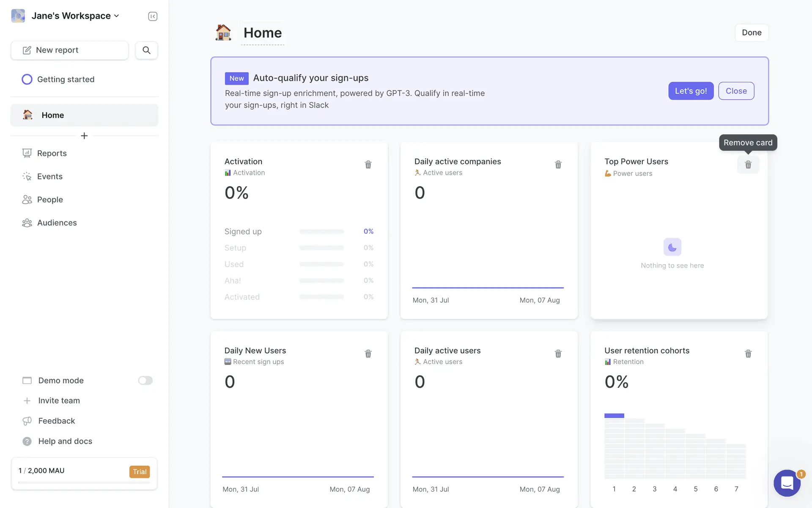Close the auto-qualify banner
The width and height of the screenshot is (812, 508).
tap(736, 91)
